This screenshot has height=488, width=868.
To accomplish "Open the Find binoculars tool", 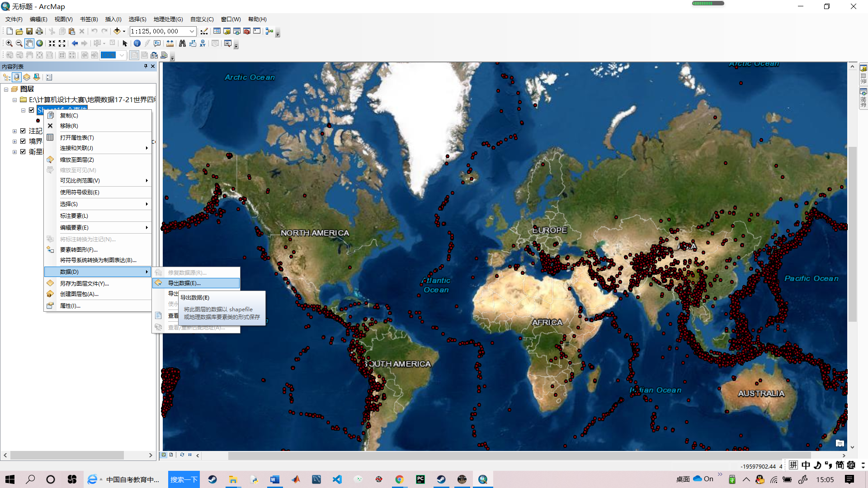I will coord(182,43).
